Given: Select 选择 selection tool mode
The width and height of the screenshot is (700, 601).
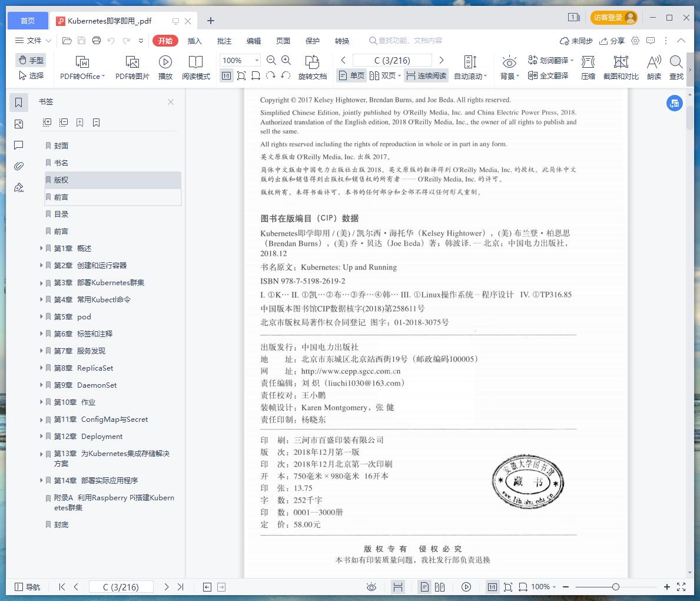Looking at the screenshot, I should click(31, 75).
